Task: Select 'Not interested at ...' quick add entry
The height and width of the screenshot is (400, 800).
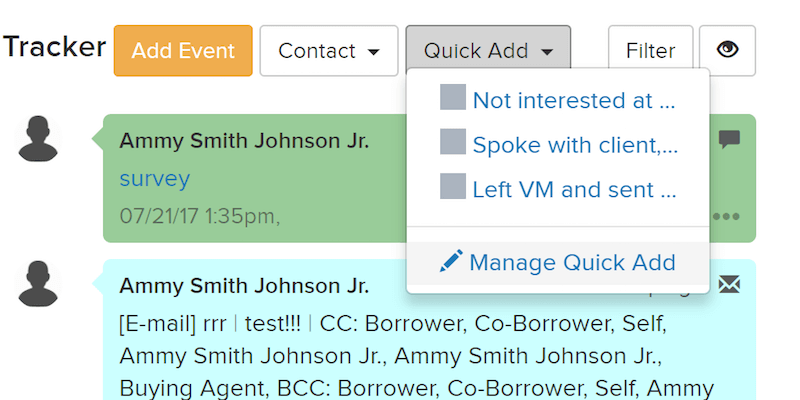Action: (574, 100)
